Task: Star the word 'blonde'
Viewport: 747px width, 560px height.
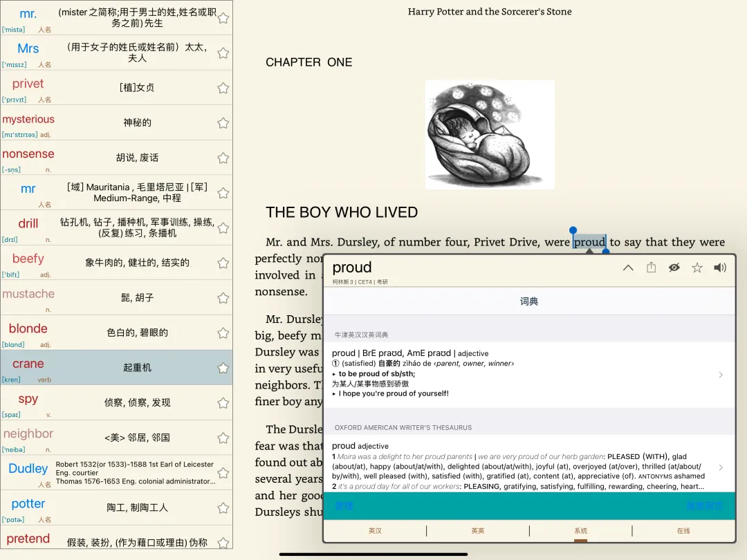Action: [x=223, y=333]
